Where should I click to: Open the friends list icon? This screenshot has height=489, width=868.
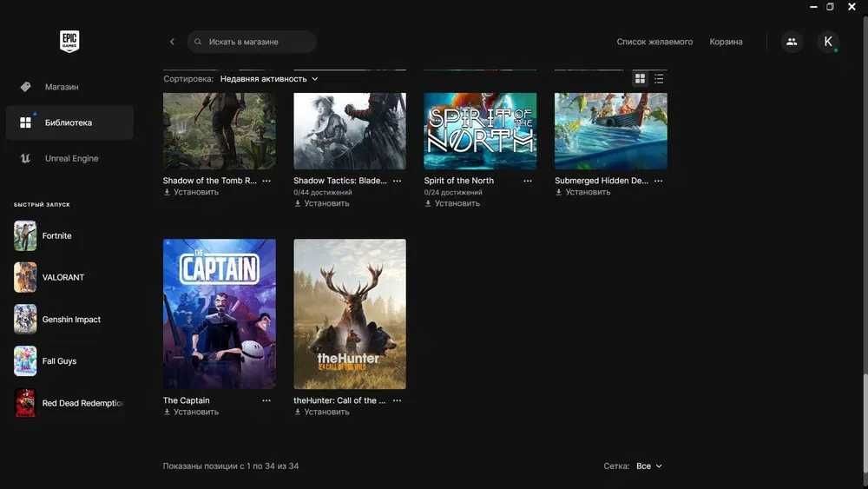point(792,42)
